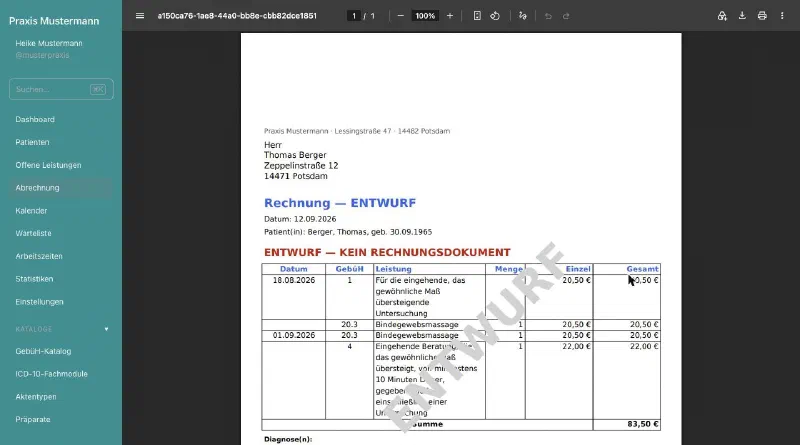Download the PDF file

point(742,16)
